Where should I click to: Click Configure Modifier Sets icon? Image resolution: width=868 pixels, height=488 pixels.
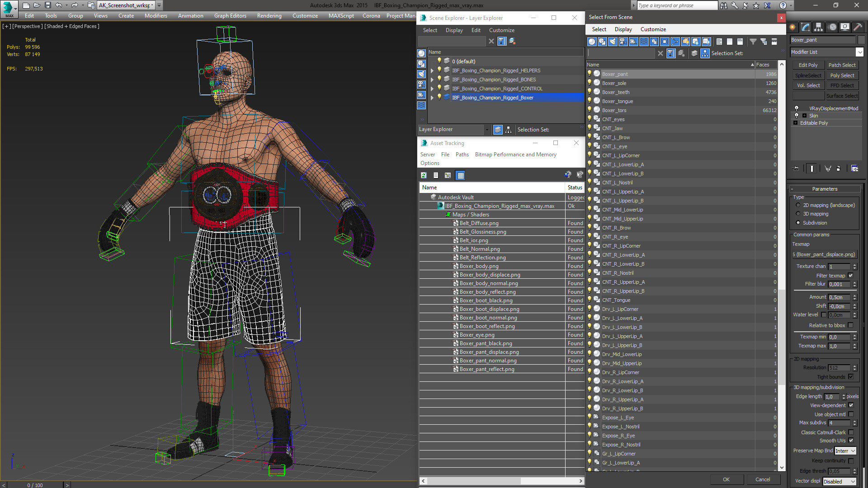pyautogui.click(x=854, y=169)
